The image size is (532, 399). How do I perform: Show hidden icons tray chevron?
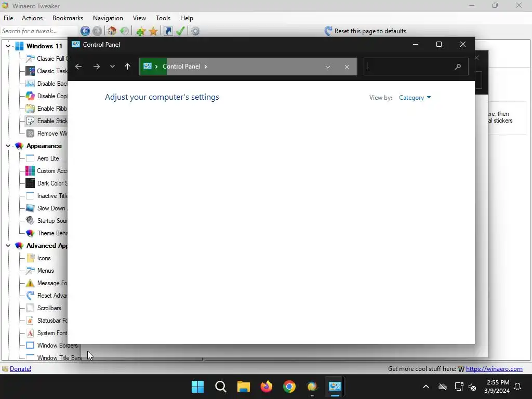[x=426, y=387]
